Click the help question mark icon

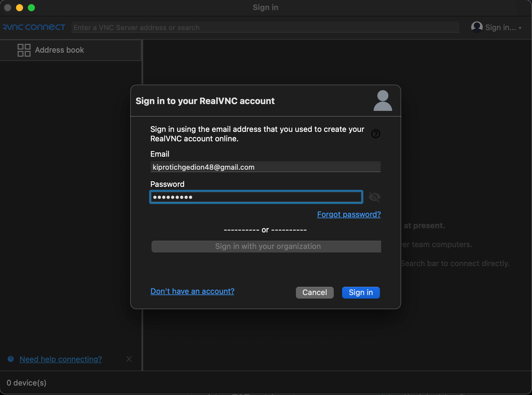(375, 134)
